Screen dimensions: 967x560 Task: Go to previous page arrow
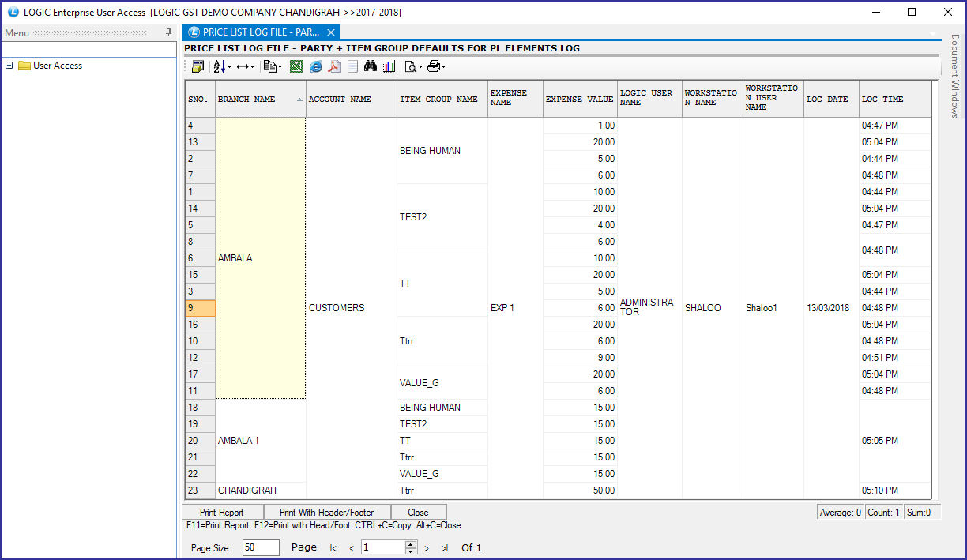pyautogui.click(x=352, y=548)
